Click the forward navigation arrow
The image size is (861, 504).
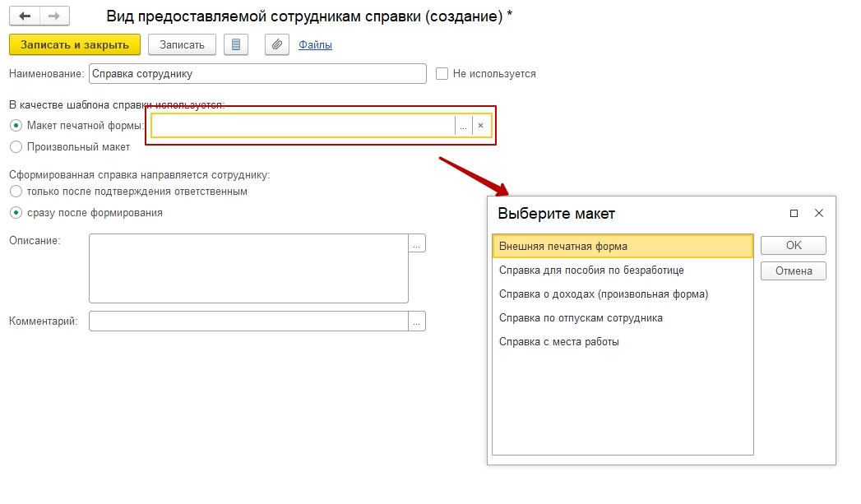click(x=54, y=16)
